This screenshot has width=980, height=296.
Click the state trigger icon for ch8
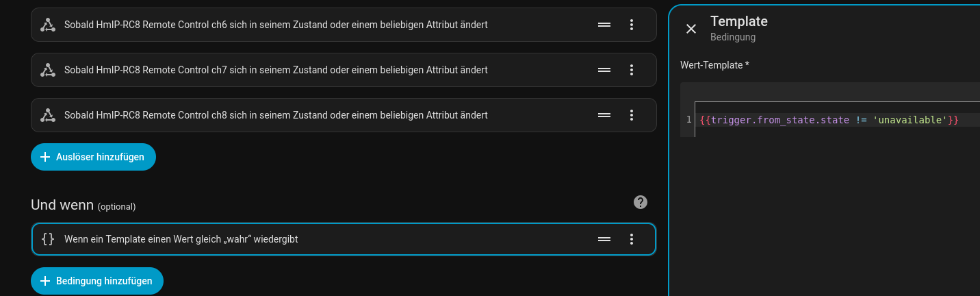pyautogui.click(x=47, y=115)
